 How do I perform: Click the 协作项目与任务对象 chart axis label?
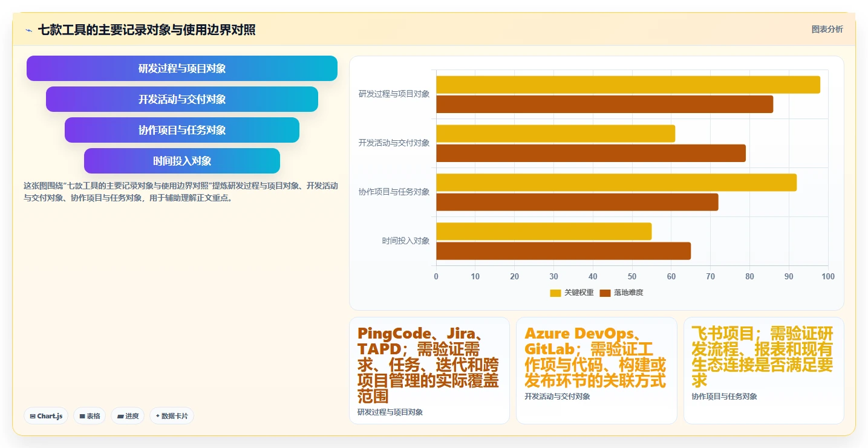coord(394,192)
